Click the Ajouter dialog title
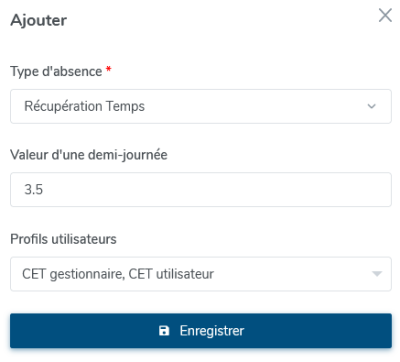Image resolution: width=400 pixels, height=362 pixels. (39, 20)
